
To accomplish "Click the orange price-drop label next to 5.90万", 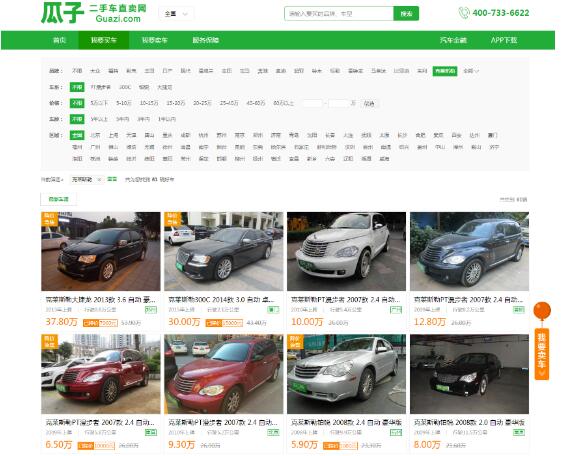I will click(x=340, y=446).
